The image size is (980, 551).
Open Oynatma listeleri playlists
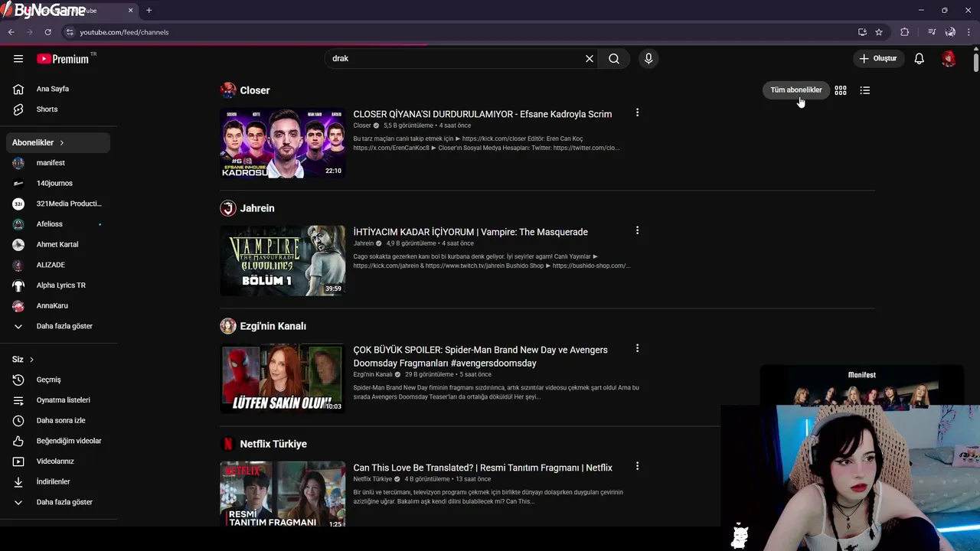(58, 399)
